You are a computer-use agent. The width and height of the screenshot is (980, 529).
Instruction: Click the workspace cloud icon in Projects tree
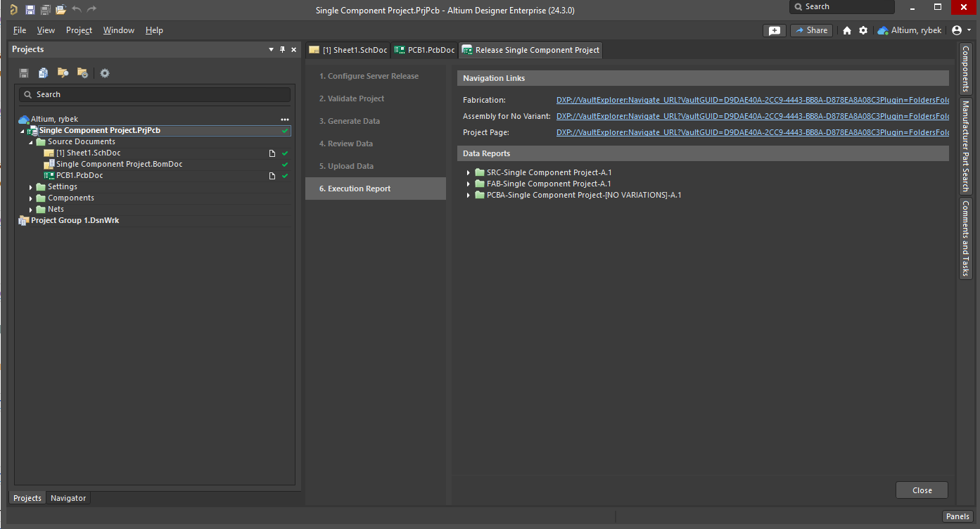(24, 120)
